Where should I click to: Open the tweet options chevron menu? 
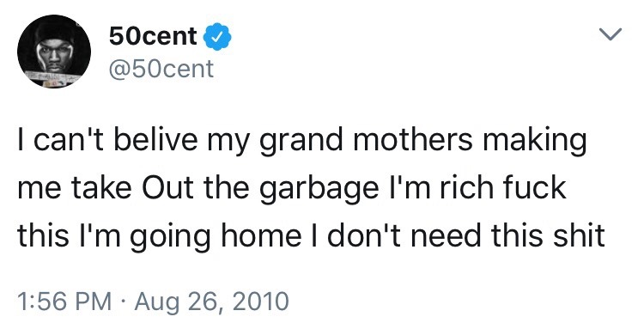tap(611, 34)
